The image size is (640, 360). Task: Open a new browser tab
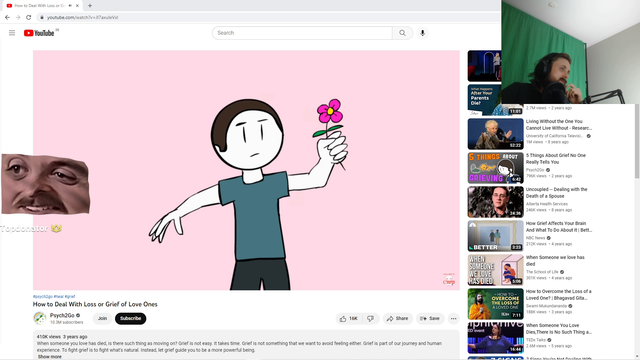[90, 6]
